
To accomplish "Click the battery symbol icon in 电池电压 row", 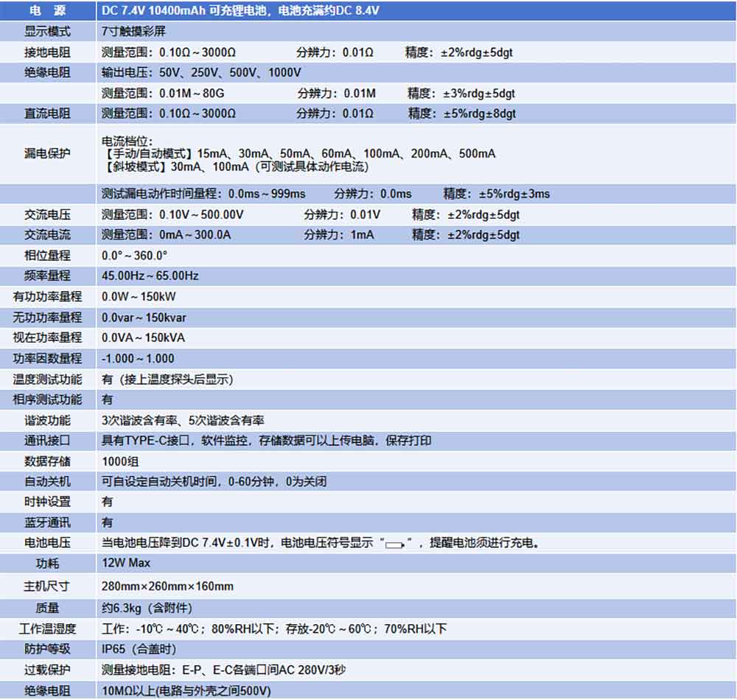I will pyautogui.click(x=397, y=545).
